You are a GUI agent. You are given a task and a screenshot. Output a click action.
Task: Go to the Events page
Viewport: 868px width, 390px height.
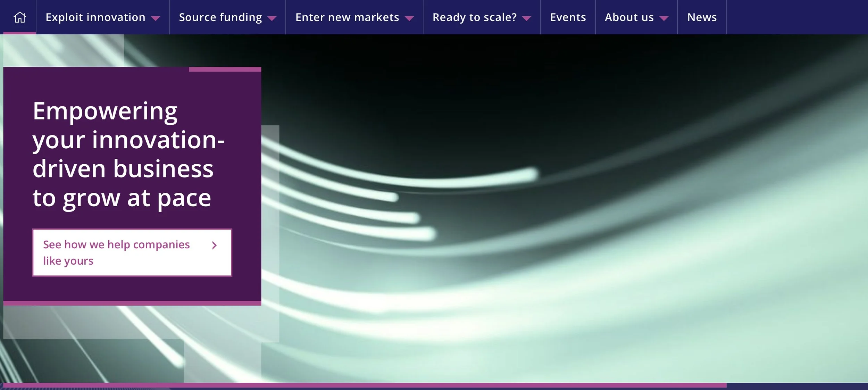(x=568, y=17)
